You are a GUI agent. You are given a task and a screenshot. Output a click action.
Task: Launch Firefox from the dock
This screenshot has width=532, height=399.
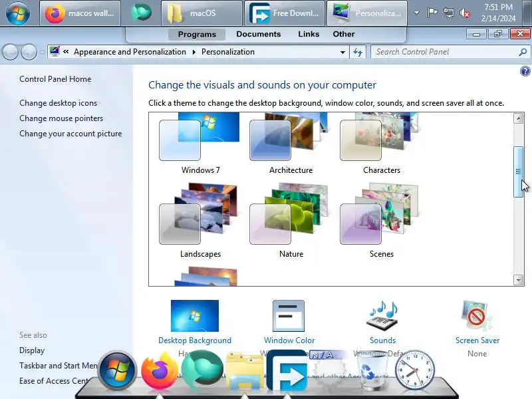point(160,371)
